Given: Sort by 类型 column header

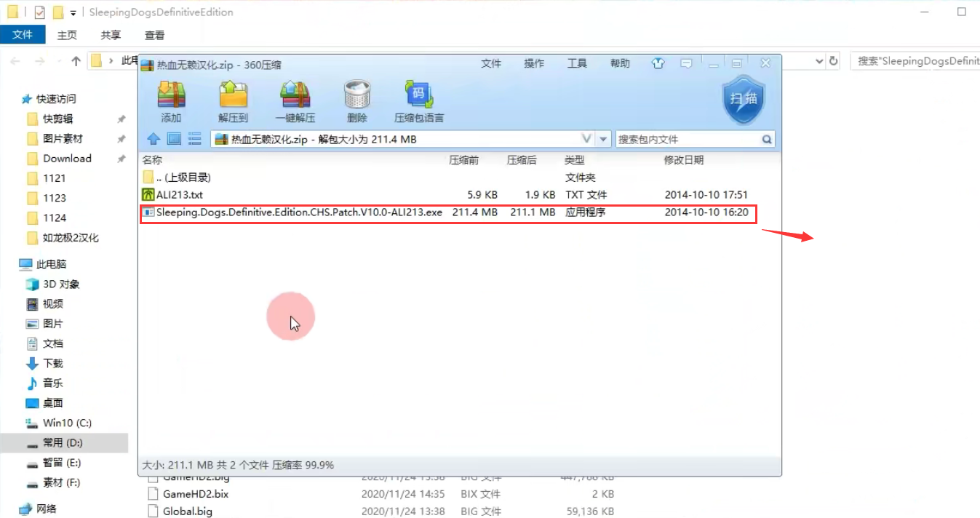Looking at the screenshot, I should [574, 160].
